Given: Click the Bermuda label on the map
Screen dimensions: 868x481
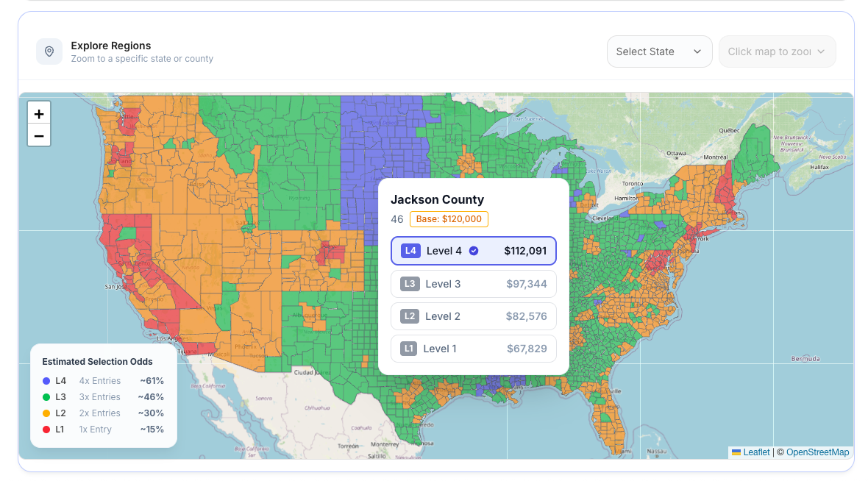Looking at the screenshot, I should [805, 359].
